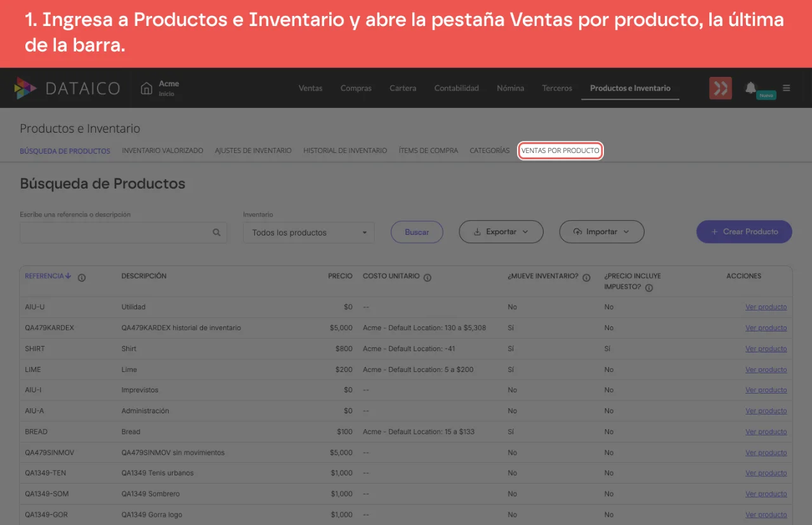This screenshot has width=812, height=525.
Task: Click the SHIRT reference cell
Action: point(35,349)
